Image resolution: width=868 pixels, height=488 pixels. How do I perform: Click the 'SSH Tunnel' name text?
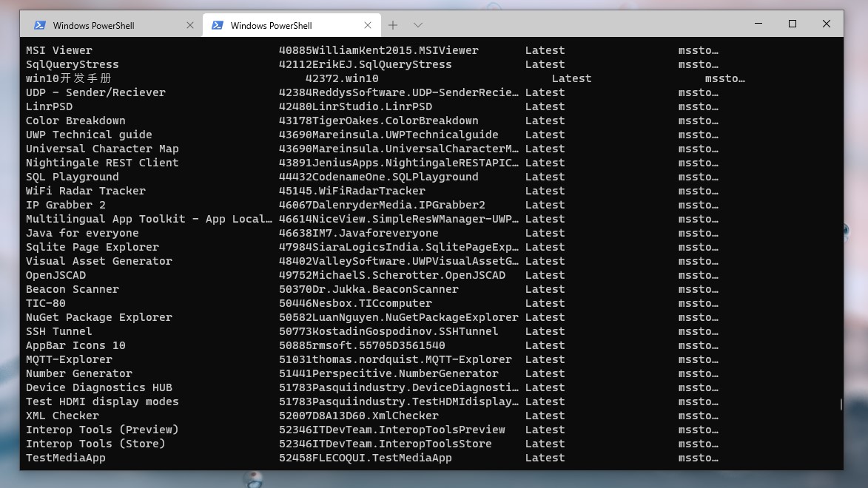[58, 331]
